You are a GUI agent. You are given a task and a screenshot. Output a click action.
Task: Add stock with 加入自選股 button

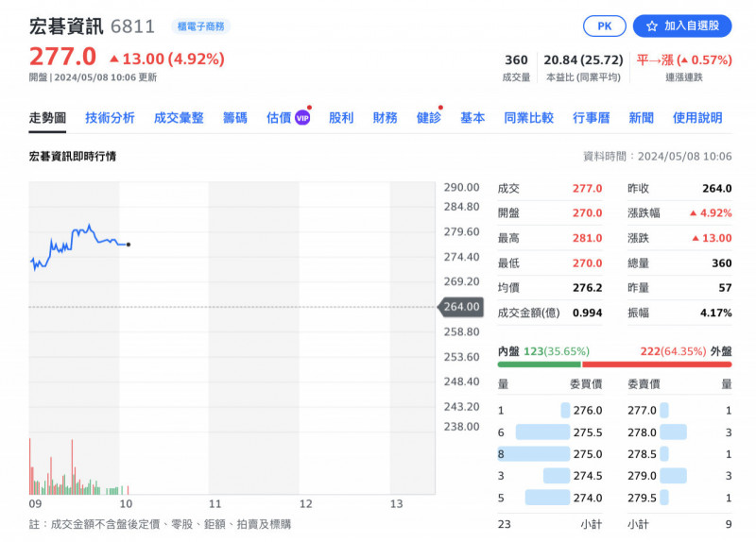point(682,26)
